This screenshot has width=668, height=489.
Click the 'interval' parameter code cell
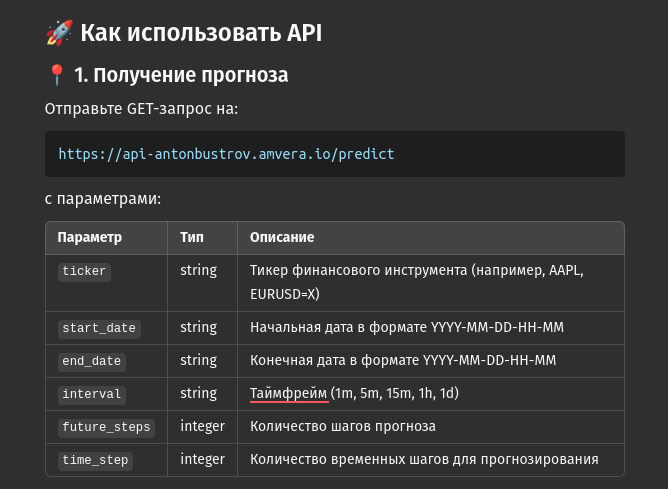[92, 394]
